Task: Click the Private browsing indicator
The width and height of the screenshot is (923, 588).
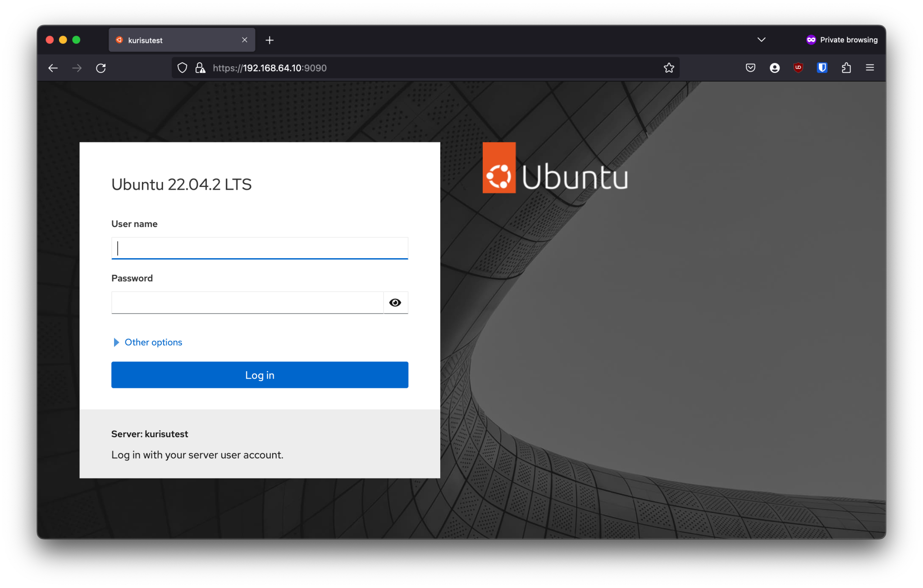Action: (842, 40)
